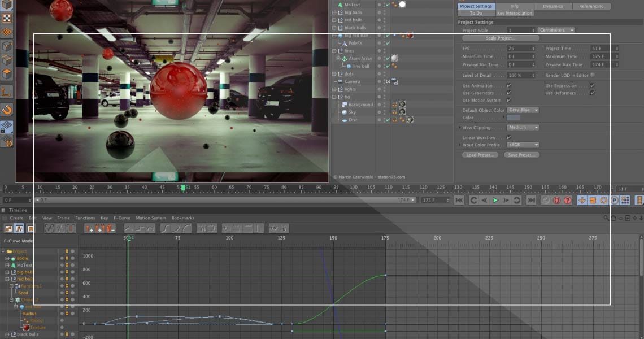Screen dimensions: 644x339
Task: Click the Save Preset button
Action: tap(521, 155)
